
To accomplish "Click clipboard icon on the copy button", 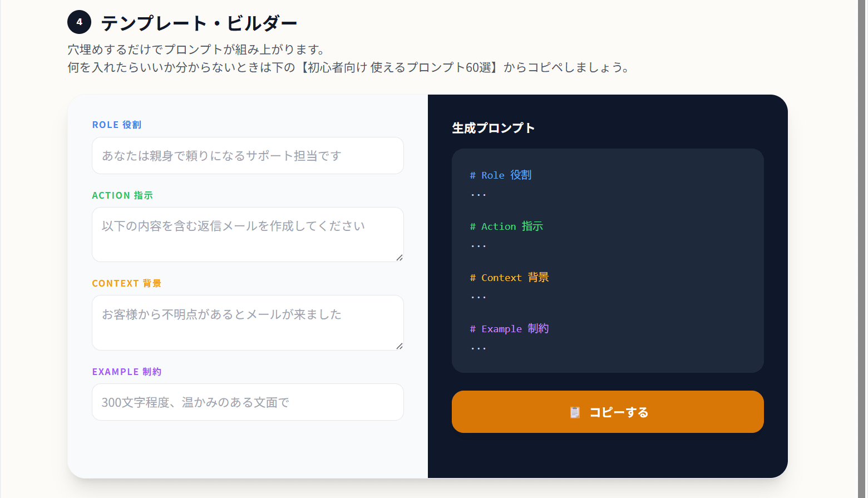I will (575, 412).
